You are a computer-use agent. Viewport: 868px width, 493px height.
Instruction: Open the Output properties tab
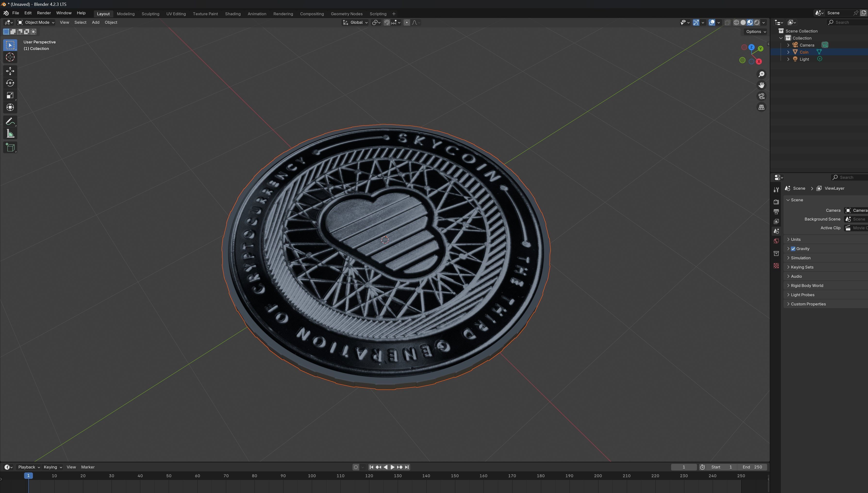pyautogui.click(x=776, y=212)
